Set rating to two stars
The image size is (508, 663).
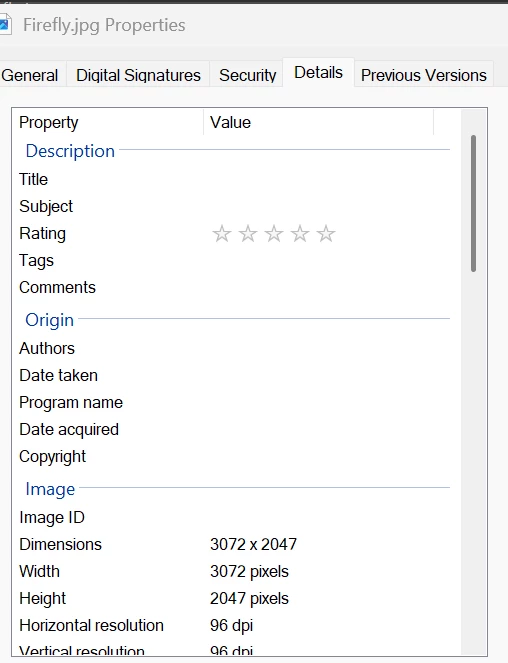[x=248, y=233]
